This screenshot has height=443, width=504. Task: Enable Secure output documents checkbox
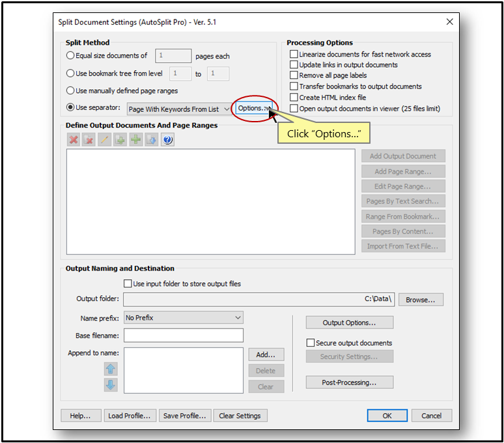[x=310, y=343]
